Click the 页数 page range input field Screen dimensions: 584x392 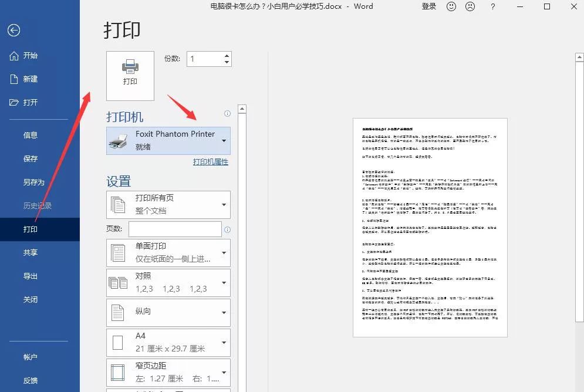tap(174, 229)
